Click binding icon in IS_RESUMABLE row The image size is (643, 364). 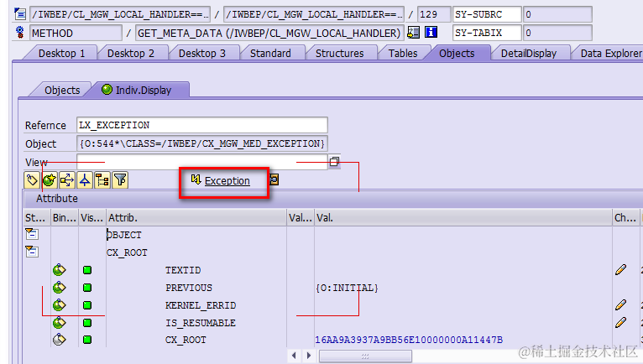click(59, 323)
